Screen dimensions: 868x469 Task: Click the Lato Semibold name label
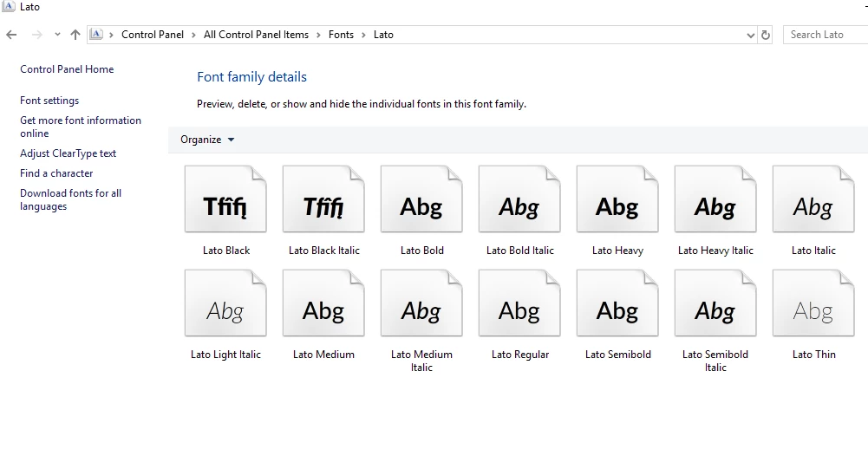point(617,355)
